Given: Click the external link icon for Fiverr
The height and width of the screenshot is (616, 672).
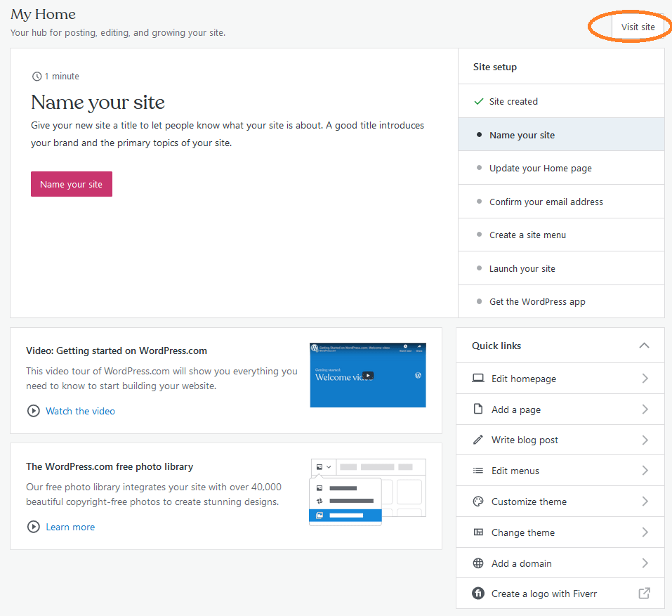Looking at the screenshot, I should (x=644, y=594).
